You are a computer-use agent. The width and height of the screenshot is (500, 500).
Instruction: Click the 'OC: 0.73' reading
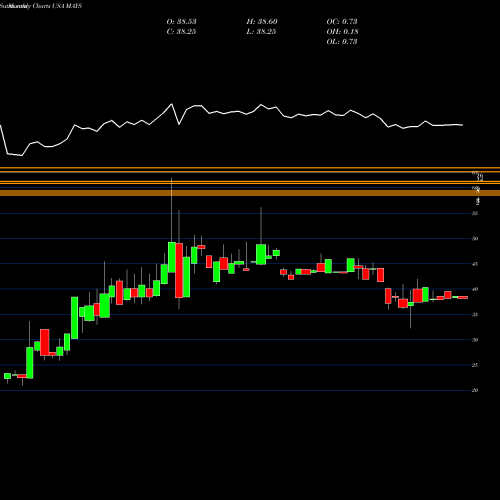coord(342,22)
